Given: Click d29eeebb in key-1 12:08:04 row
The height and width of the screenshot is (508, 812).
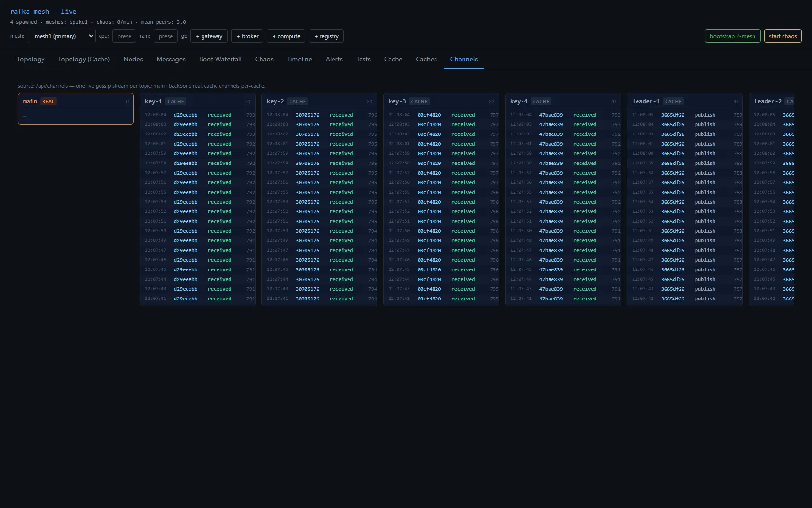Looking at the screenshot, I should [186, 115].
